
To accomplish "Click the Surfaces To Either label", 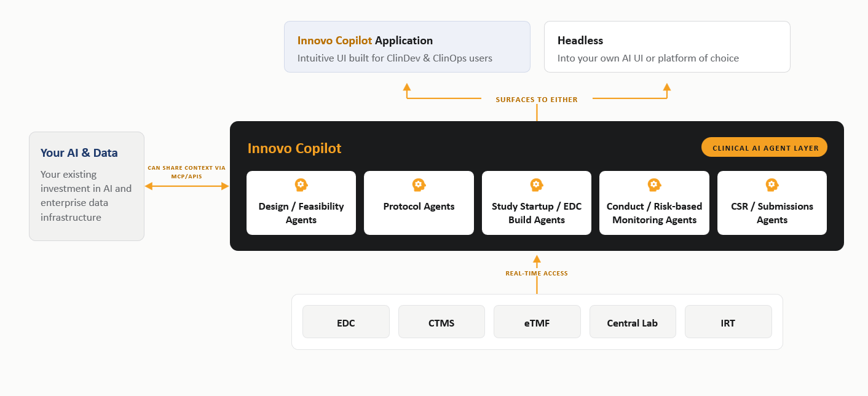I will tap(537, 99).
